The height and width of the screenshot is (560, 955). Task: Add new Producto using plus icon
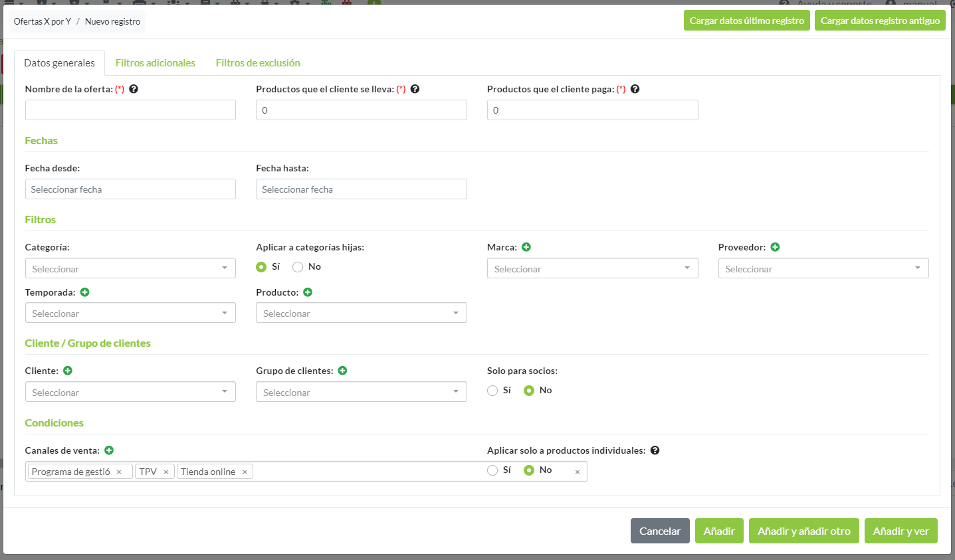[x=308, y=292]
